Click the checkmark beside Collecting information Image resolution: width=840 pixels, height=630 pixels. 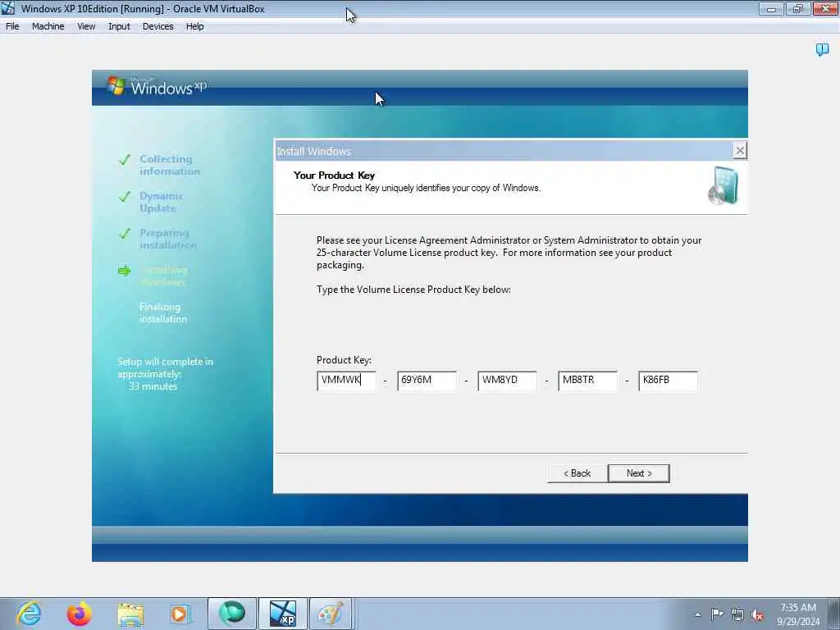(125, 160)
